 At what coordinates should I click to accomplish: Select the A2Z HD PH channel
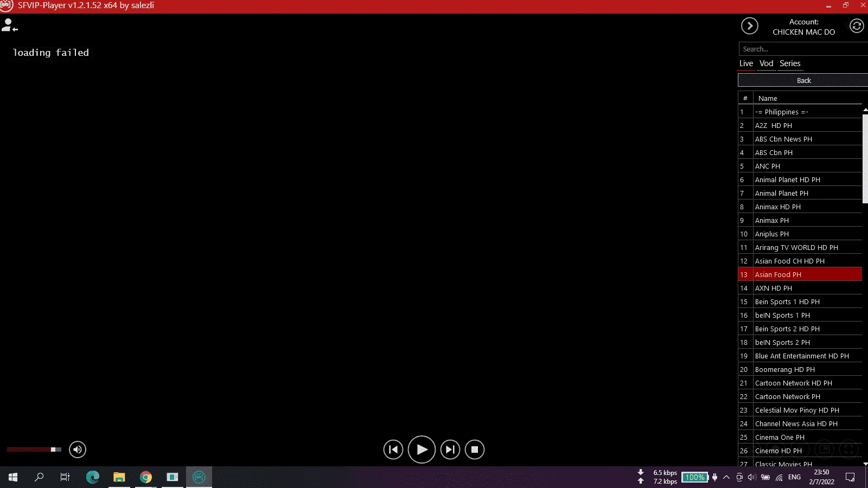tap(800, 125)
